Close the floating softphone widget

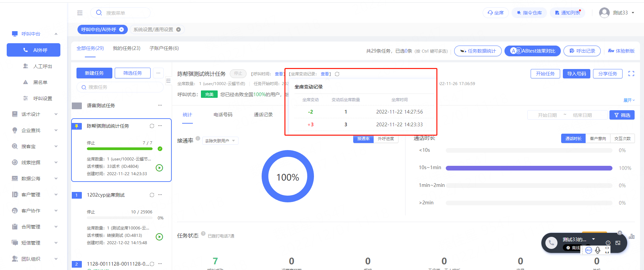(x=620, y=233)
